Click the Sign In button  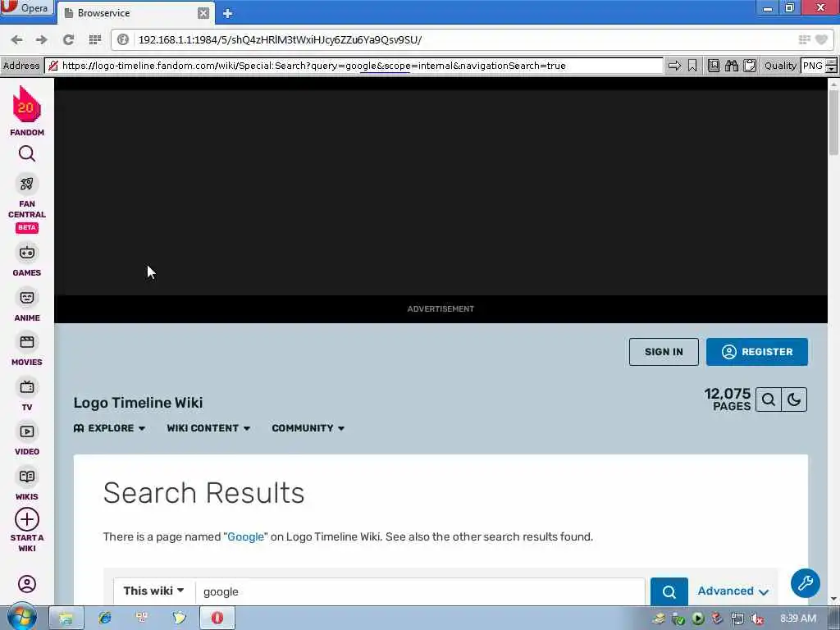[664, 352]
